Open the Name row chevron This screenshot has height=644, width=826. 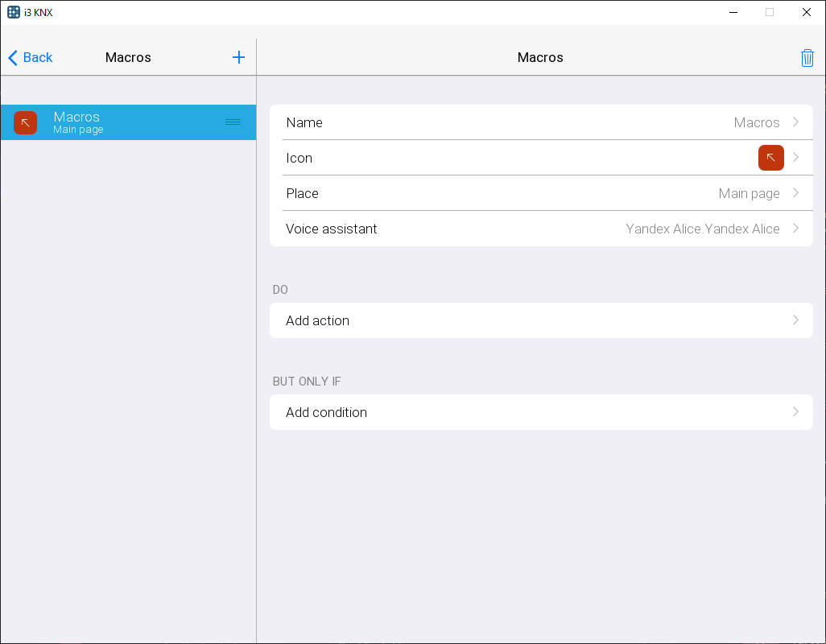[x=795, y=122]
